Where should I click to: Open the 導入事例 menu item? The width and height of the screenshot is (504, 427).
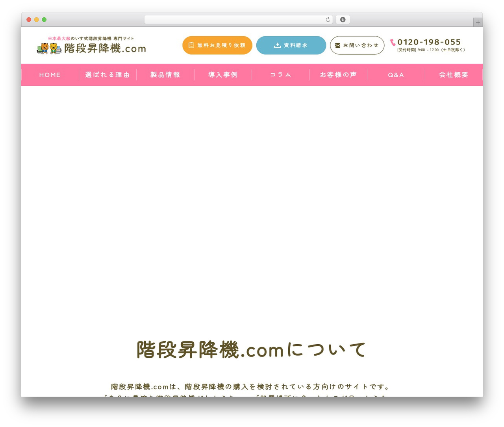[x=223, y=75]
